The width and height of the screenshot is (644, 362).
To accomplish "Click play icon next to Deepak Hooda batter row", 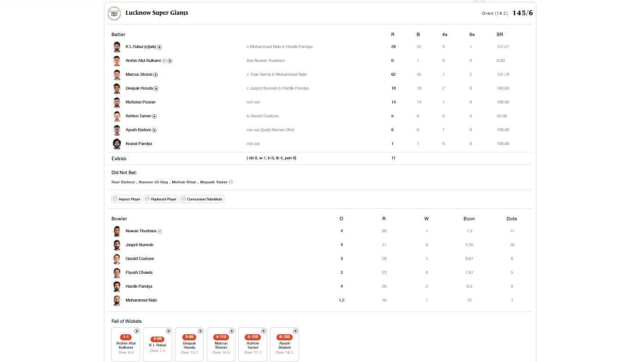I will (x=156, y=89).
